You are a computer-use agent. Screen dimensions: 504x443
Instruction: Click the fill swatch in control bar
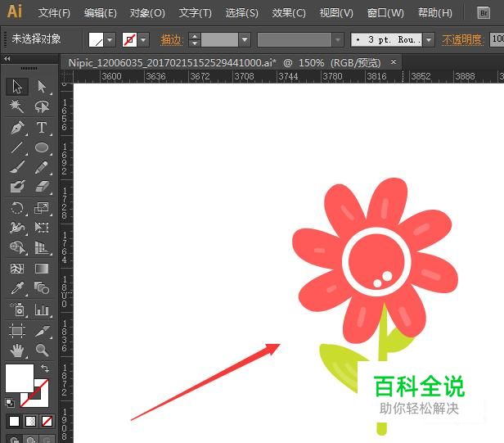(96, 40)
